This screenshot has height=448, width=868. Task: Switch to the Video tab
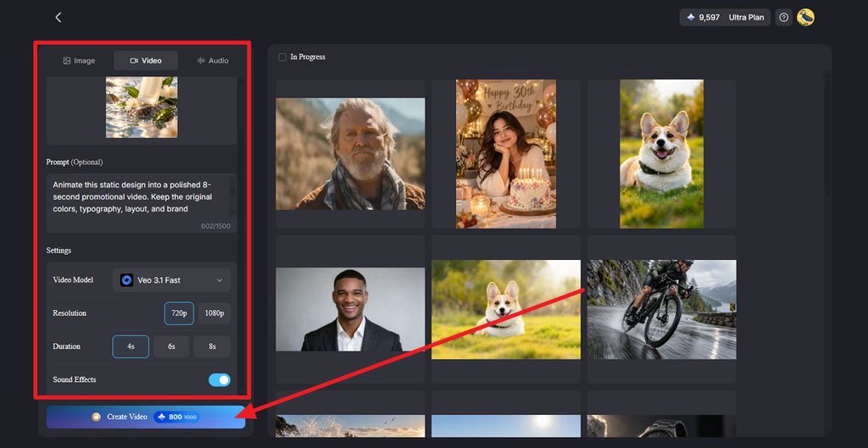[x=146, y=61]
